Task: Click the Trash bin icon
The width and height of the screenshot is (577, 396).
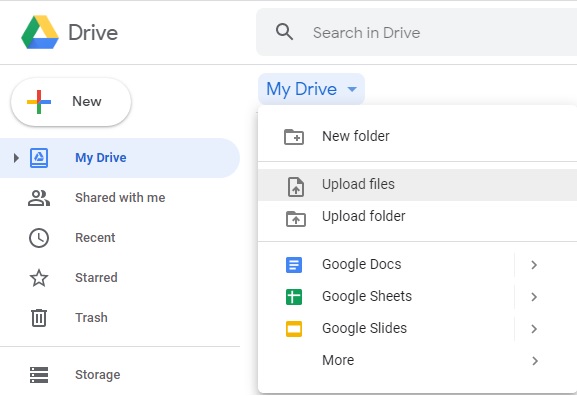Action: [39, 318]
